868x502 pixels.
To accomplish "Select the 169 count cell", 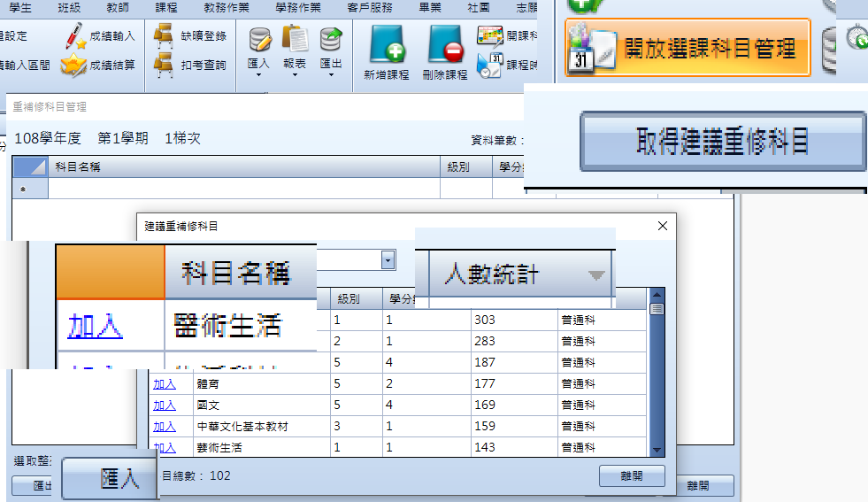I will pyautogui.click(x=514, y=405).
